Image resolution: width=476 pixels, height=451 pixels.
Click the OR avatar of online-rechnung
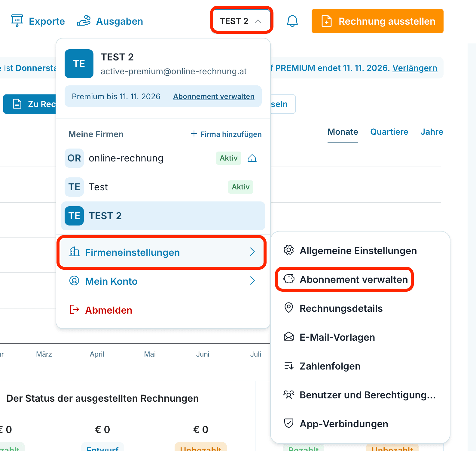[x=74, y=158]
